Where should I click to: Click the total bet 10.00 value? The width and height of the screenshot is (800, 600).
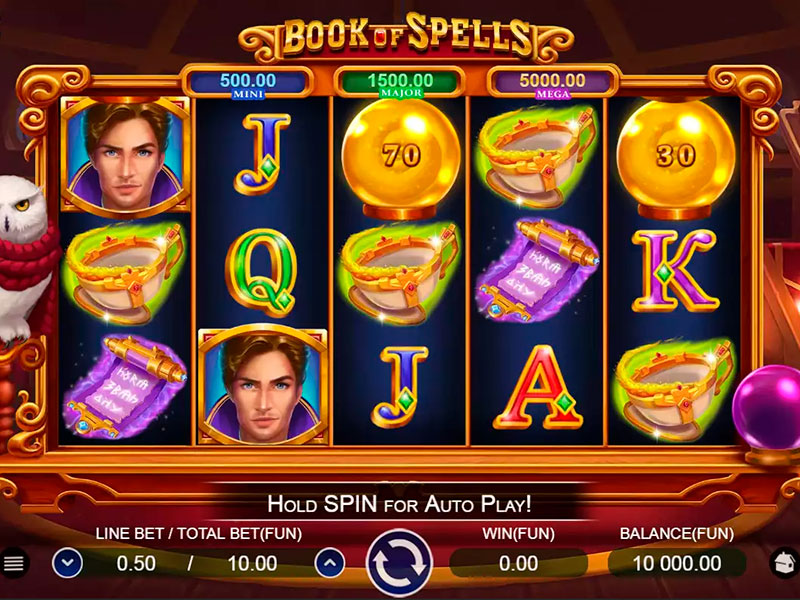click(x=252, y=563)
